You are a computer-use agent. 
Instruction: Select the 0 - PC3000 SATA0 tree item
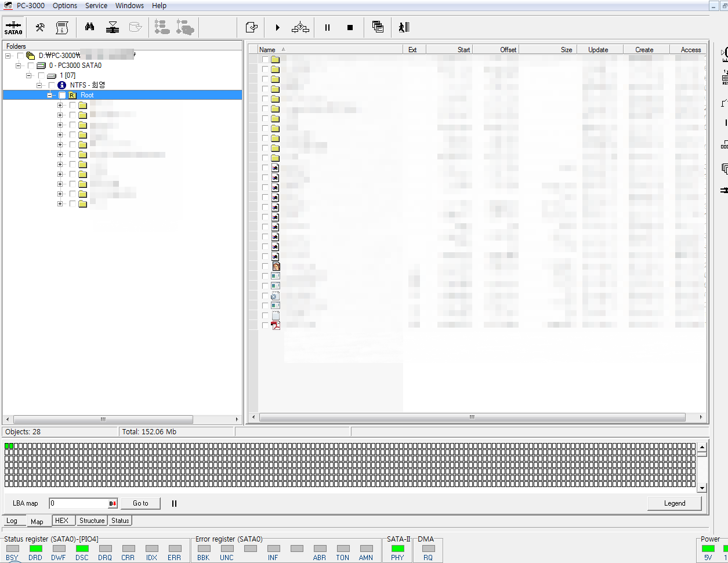(75, 66)
